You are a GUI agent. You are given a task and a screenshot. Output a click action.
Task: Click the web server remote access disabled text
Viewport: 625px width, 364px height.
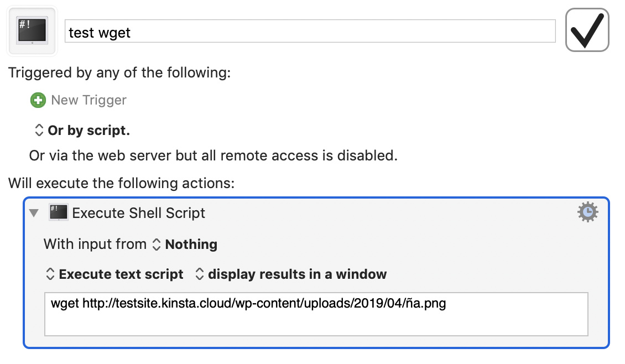(x=213, y=155)
